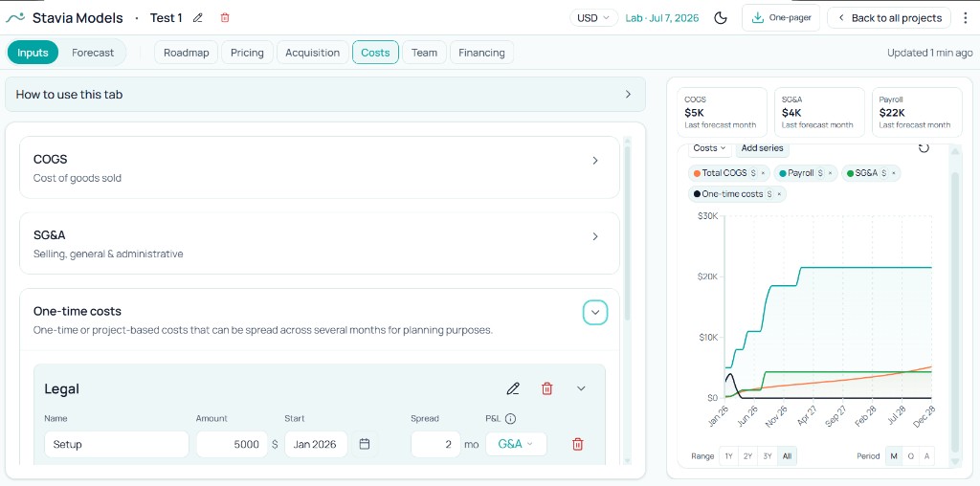Reset the chart with refresh icon
The image size is (980, 486).
pos(924,148)
